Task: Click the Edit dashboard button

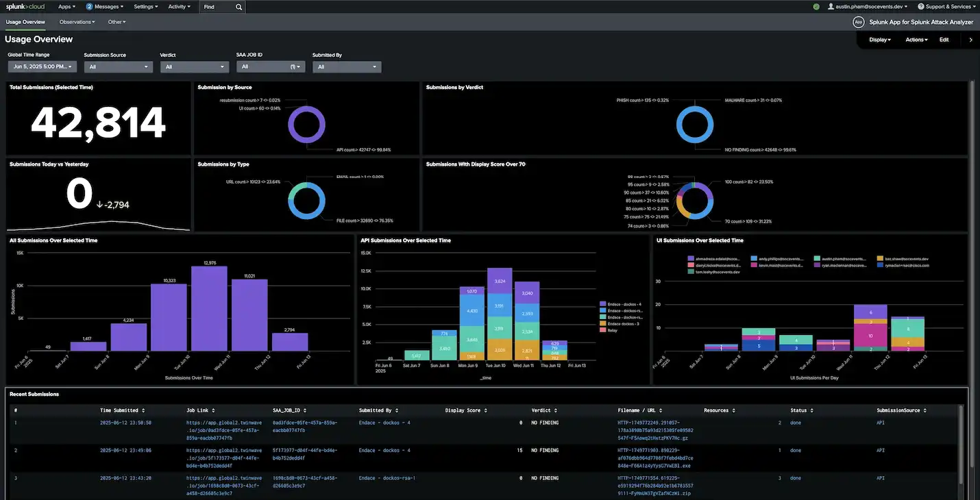Action: click(944, 40)
